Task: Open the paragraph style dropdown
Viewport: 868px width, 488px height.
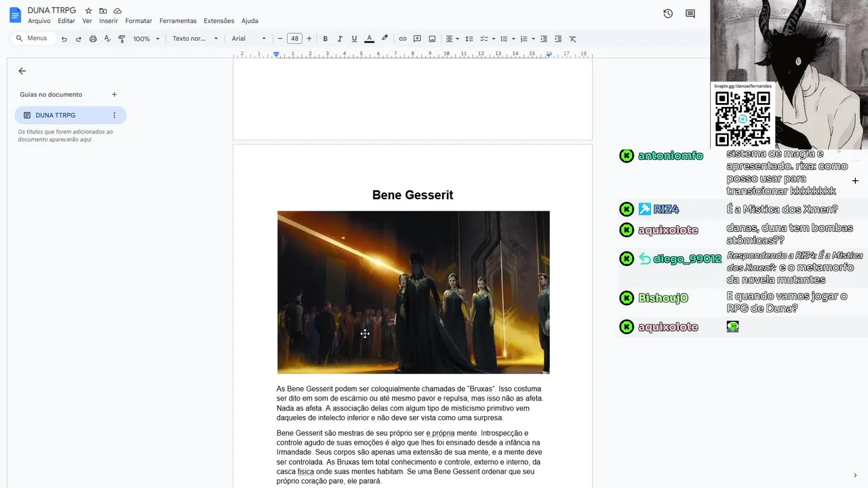Action: pos(195,39)
